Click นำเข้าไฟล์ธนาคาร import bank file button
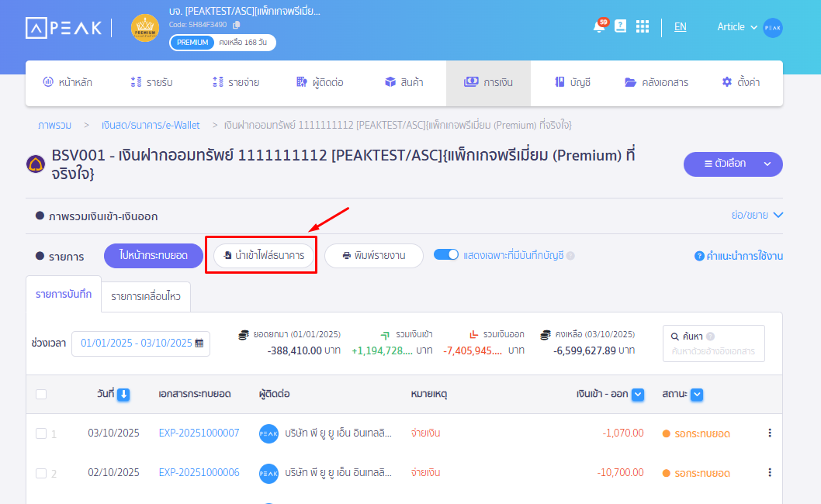 coord(264,256)
